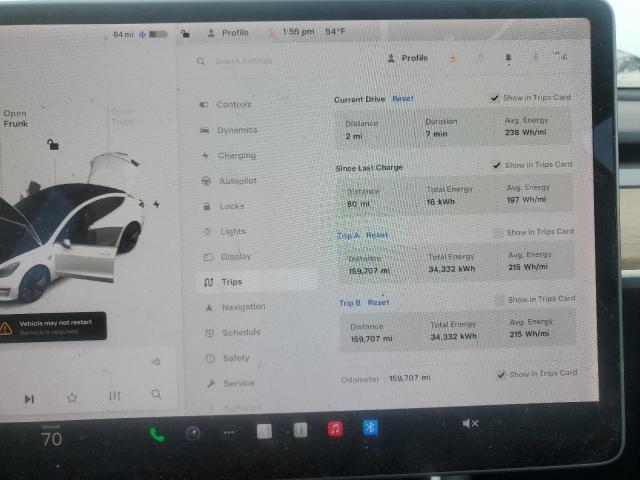The width and height of the screenshot is (640, 480).
Task: Enable Trip A Show in Trips Card
Action: pos(498,232)
